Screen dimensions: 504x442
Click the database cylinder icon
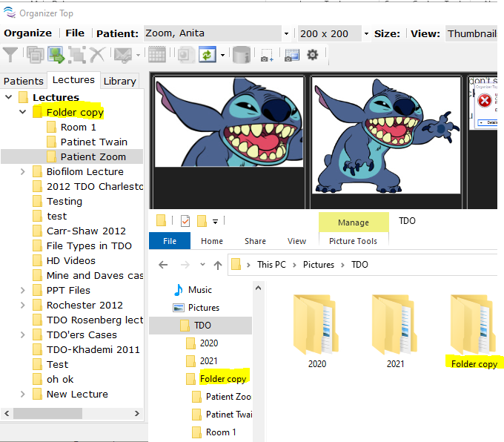(x=241, y=54)
